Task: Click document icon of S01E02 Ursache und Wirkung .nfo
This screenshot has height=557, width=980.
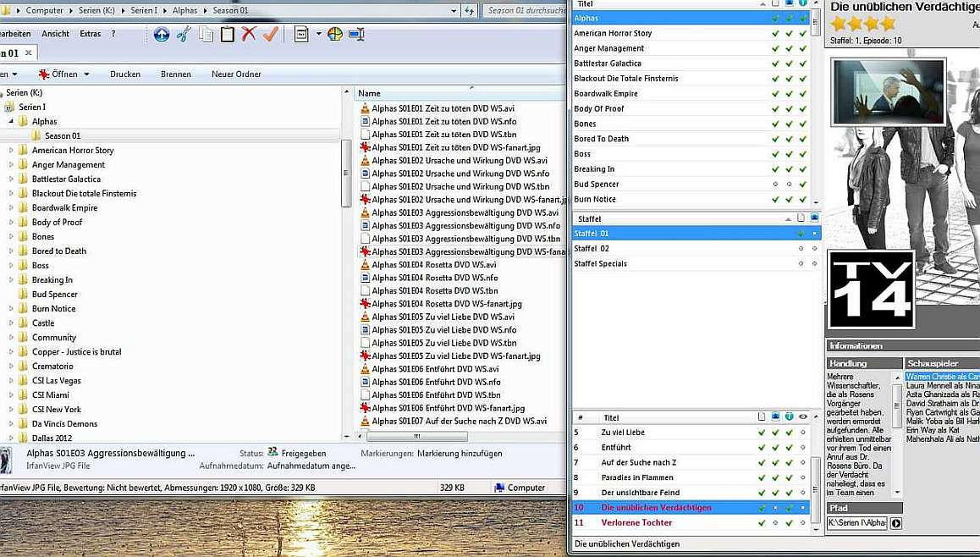Action: coord(365,174)
